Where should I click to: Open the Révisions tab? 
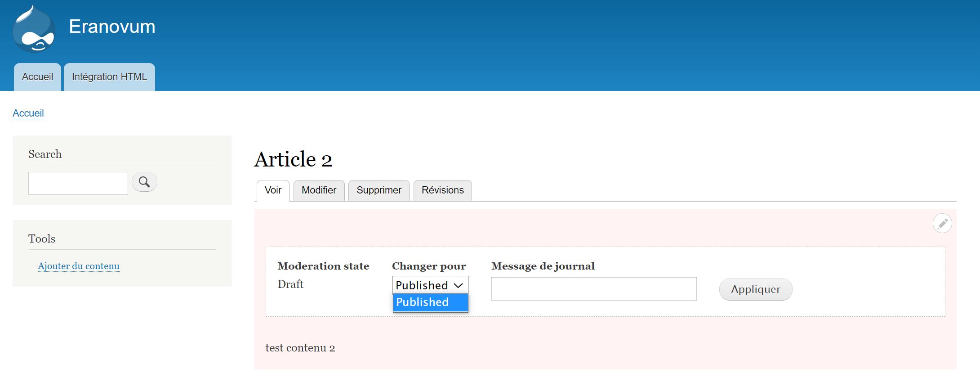tap(442, 190)
